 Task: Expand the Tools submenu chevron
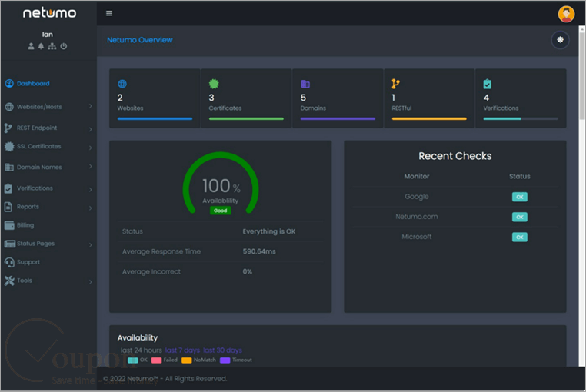pyautogui.click(x=91, y=282)
